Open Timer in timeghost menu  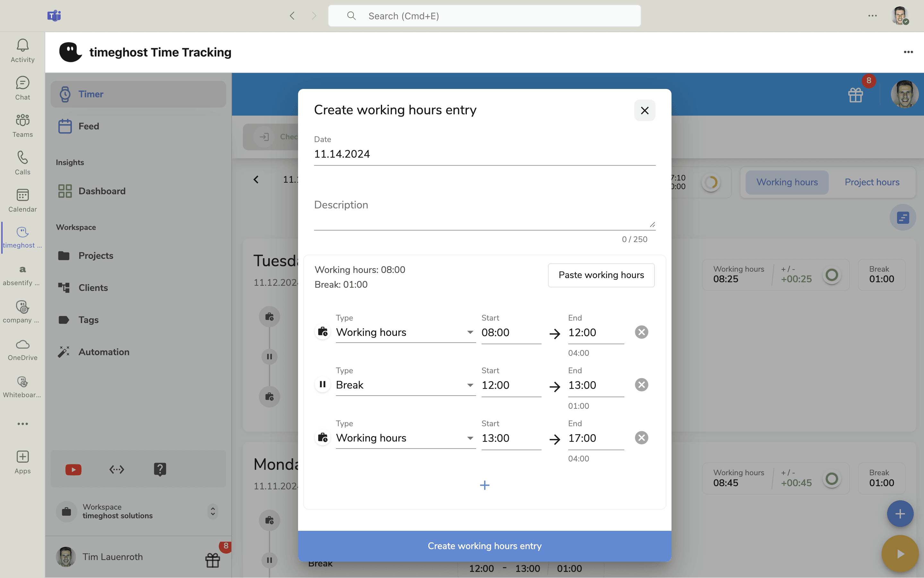(x=138, y=94)
